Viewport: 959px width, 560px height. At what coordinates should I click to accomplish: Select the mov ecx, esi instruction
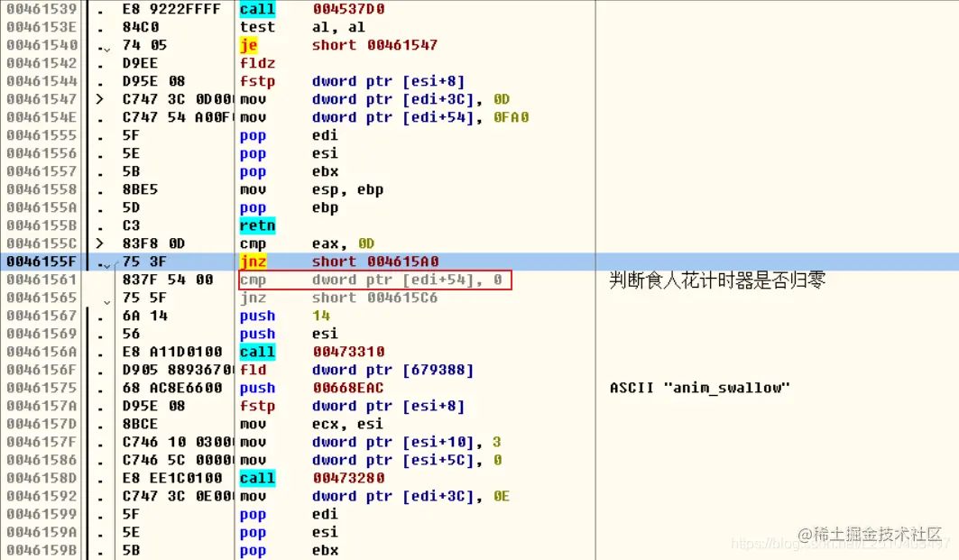pos(311,424)
